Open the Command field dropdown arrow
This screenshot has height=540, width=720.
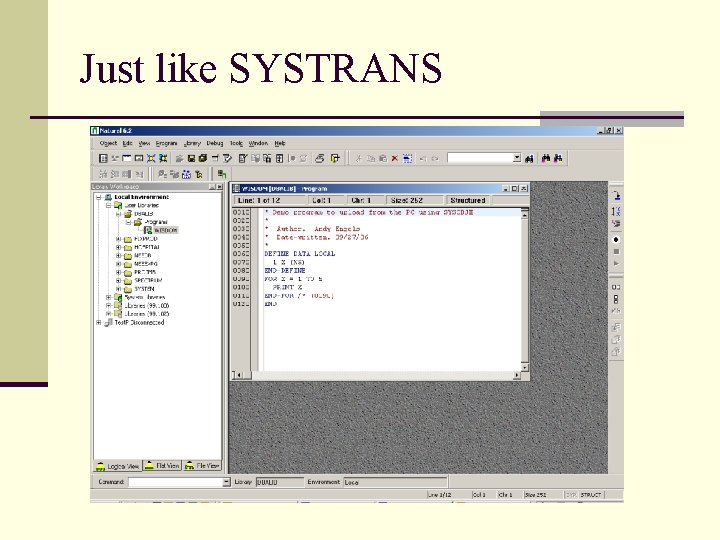[x=226, y=482]
